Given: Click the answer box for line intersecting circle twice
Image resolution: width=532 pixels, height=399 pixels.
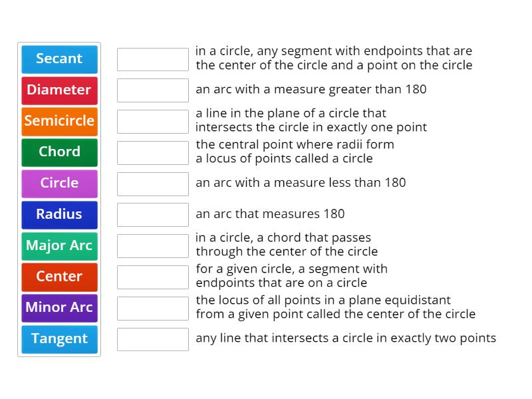Looking at the screenshot, I should (153, 338).
